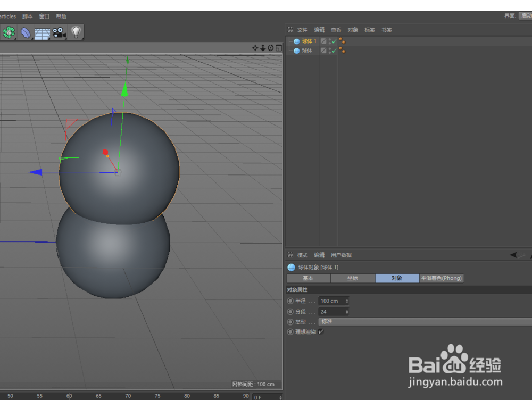The image size is (532, 400).
Task: Click the forward arrow in Attribute Manager
Action: point(522,255)
